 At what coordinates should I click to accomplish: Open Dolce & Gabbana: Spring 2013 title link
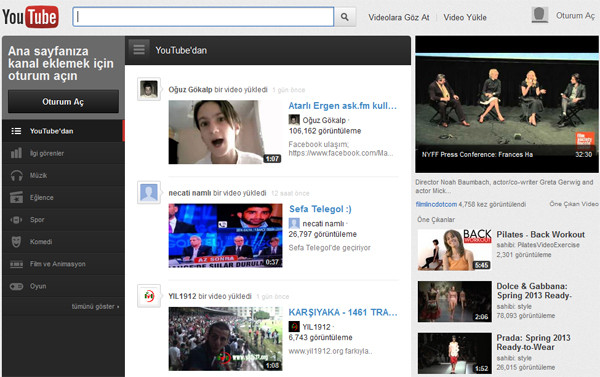coord(534,291)
